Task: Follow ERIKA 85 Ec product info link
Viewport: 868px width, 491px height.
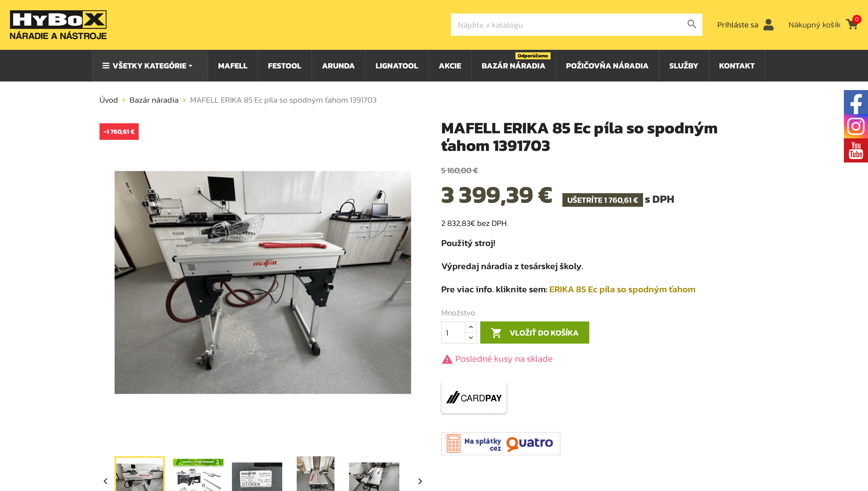Action: click(622, 289)
